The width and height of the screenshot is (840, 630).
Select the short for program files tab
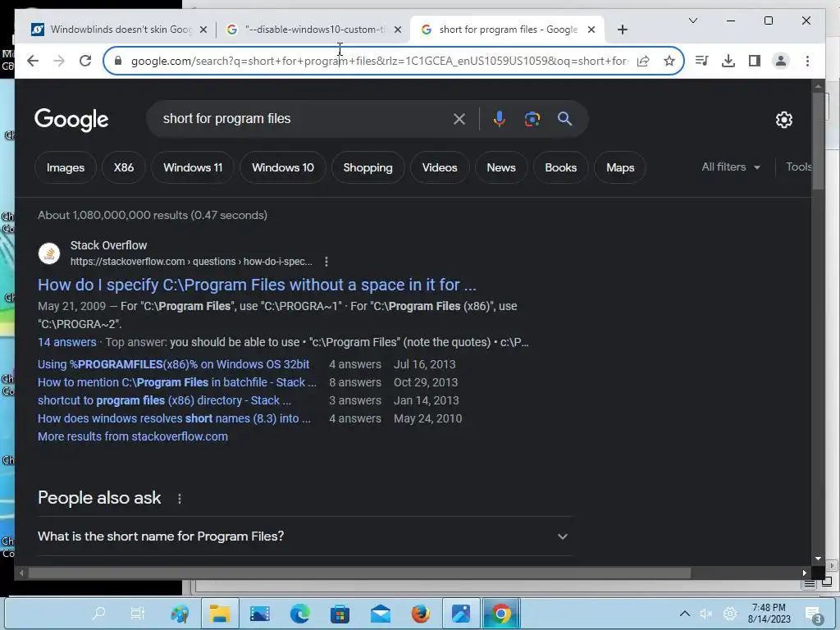(507, 30)
